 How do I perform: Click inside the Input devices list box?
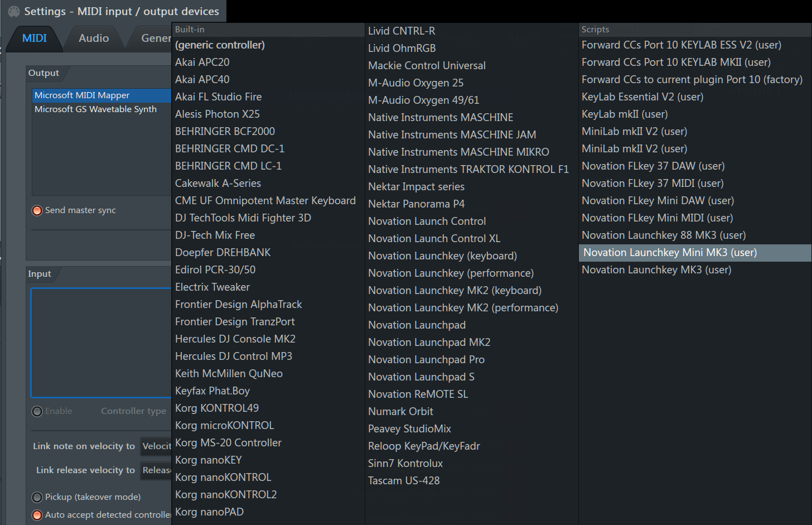[101, 343]
